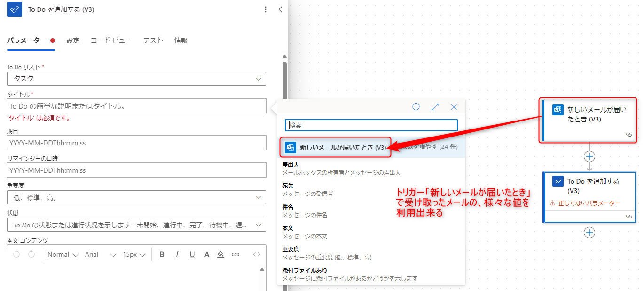Switch to the 情報 tab
644x291 pixels.
[x=181, y=40]
